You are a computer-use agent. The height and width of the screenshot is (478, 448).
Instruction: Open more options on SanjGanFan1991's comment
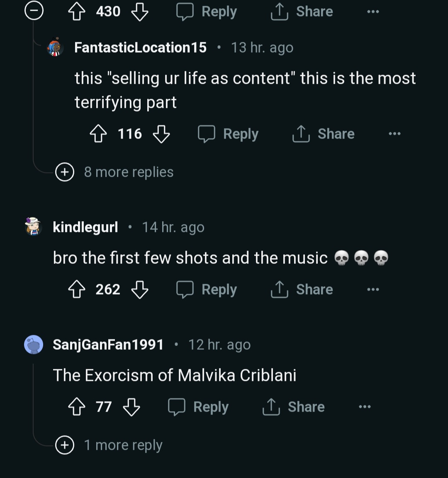click(365, 407)
